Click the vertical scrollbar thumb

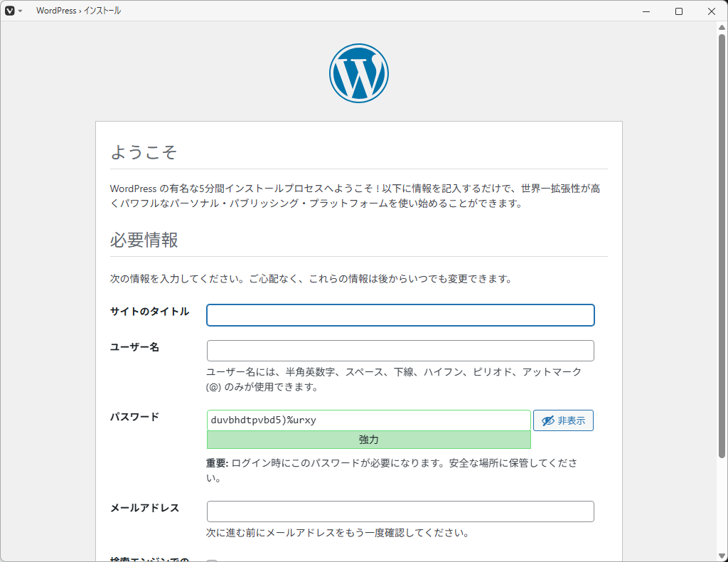[x=722, y=242]
